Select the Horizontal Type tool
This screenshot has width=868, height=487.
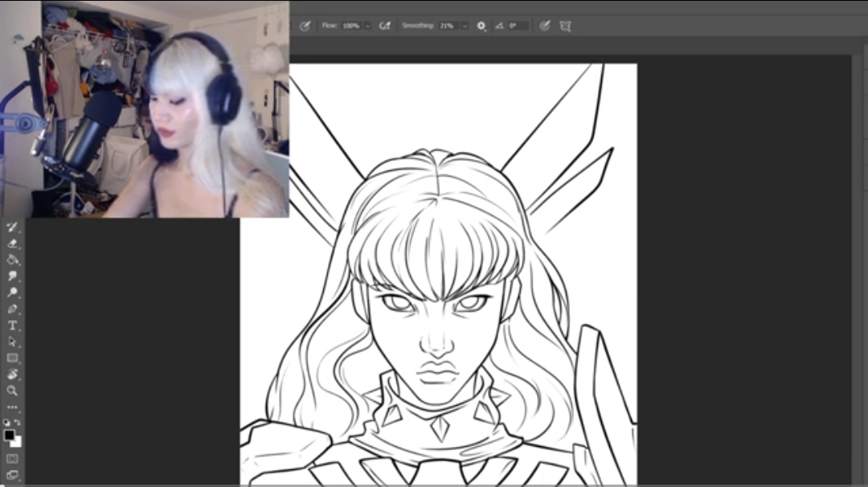point(13,325)
